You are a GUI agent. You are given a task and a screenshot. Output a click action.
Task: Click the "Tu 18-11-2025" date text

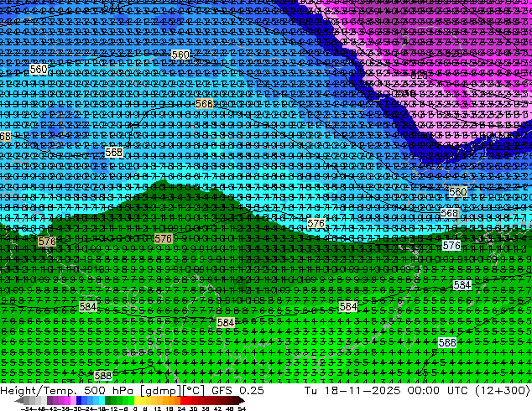point(352,390)
